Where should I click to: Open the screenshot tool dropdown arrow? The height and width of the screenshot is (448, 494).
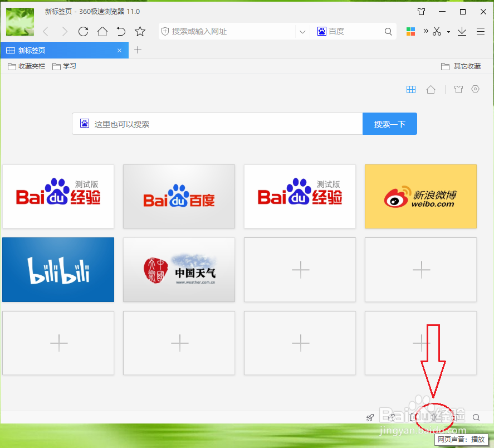click(448, 32)
